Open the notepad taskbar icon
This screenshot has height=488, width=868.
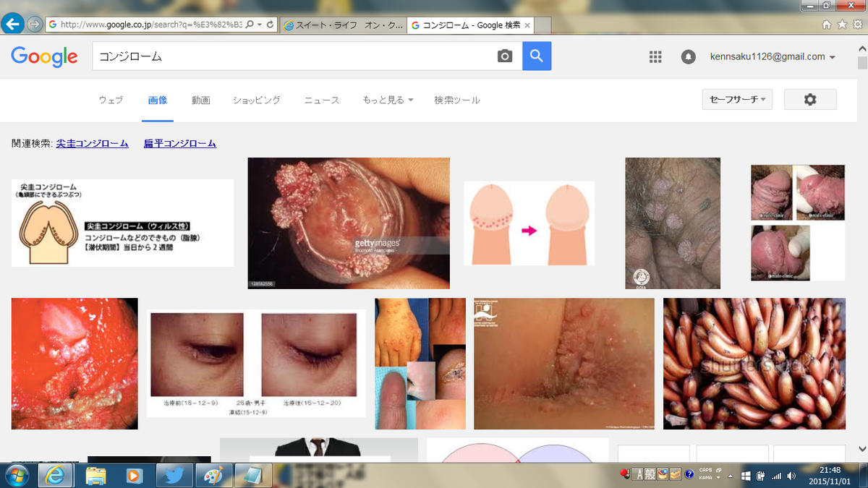tap(254, 475)
